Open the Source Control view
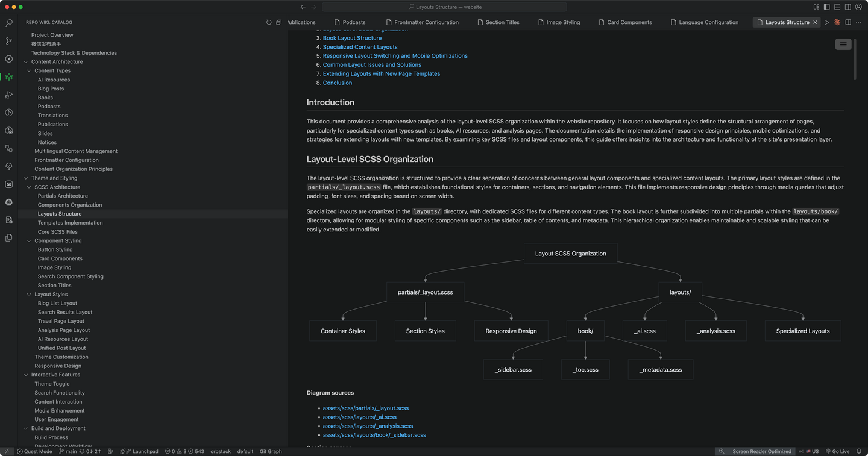868x456 pixels. click(x=8, y=41)
